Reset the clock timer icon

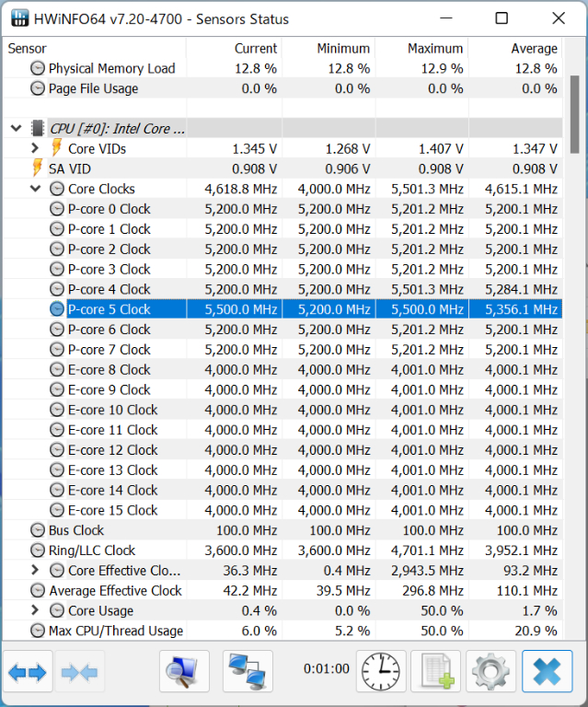pos(382,673)
